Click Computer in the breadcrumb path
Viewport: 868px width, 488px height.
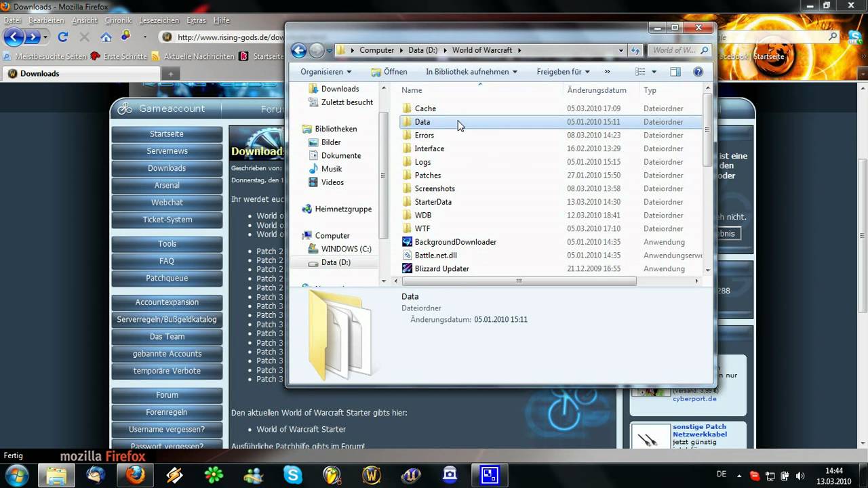376,50
